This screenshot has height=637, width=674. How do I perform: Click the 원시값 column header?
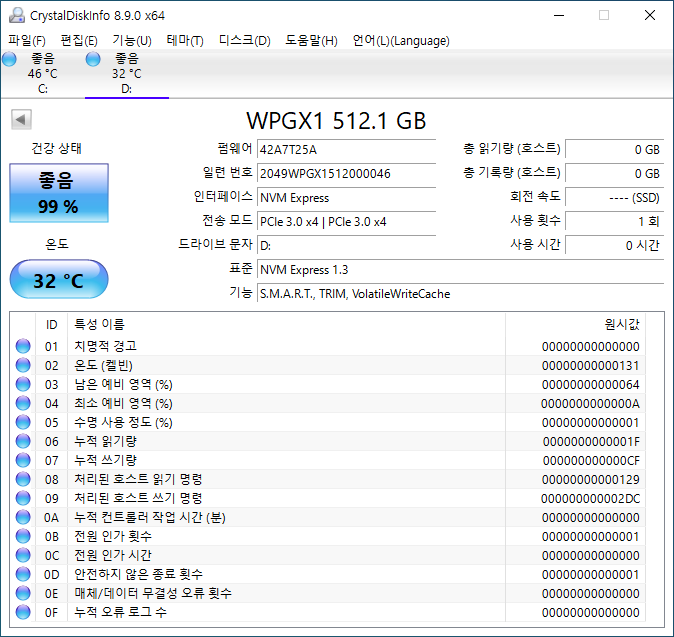[621, 324]
